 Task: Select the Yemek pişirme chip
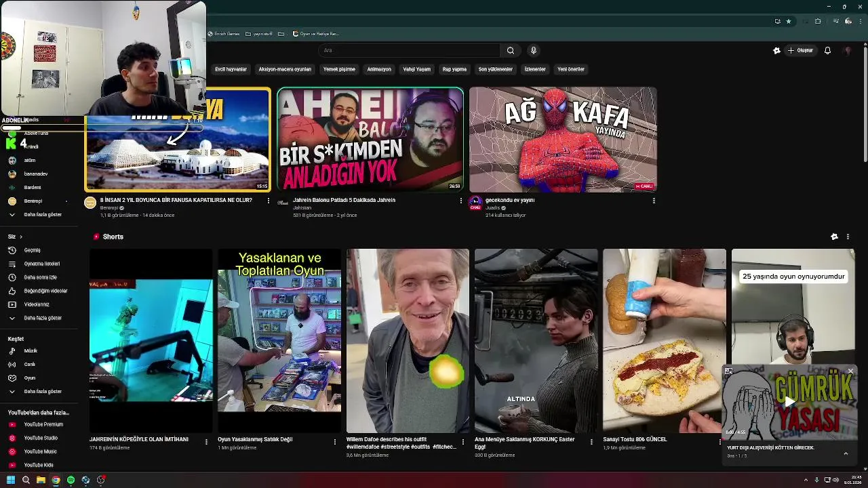coord(339,69)
